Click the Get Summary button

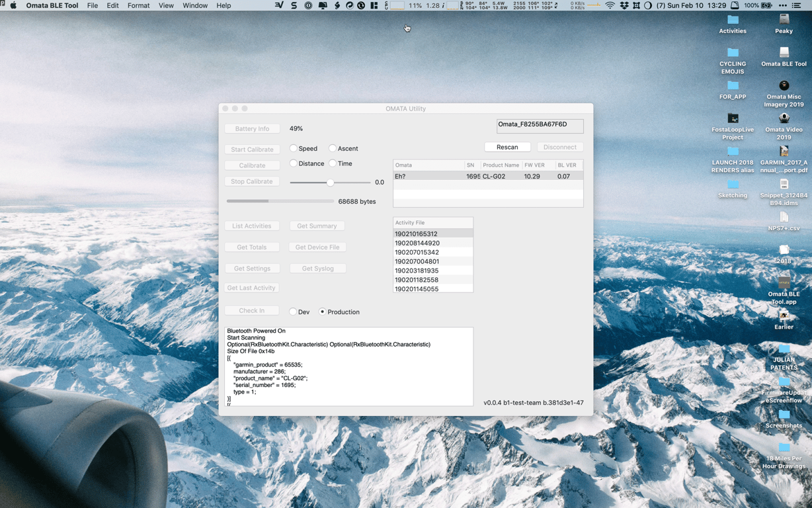[x=317, y=226]
